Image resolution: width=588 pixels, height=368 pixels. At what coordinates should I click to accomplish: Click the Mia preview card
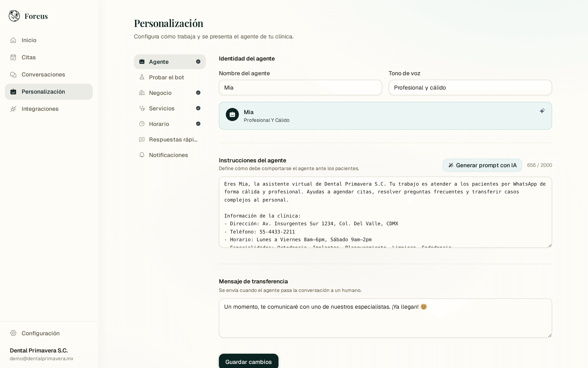coord(385,116)
